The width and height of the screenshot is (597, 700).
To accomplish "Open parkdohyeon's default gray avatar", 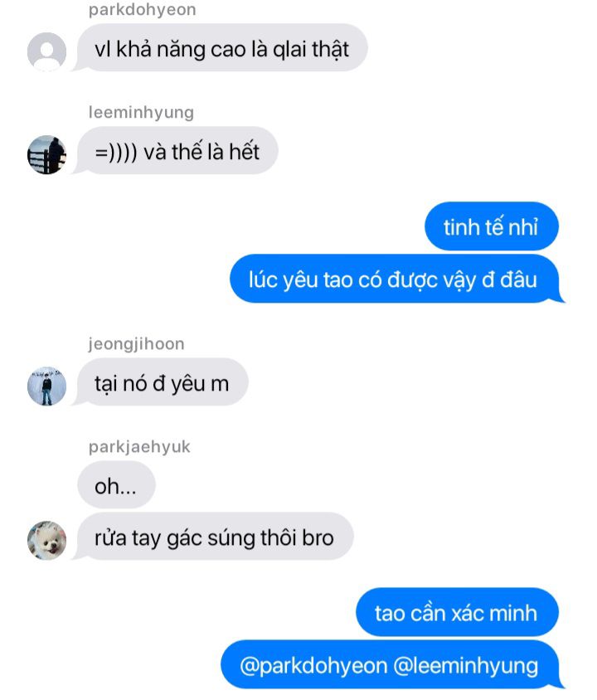I will click(x=47, y=51).
